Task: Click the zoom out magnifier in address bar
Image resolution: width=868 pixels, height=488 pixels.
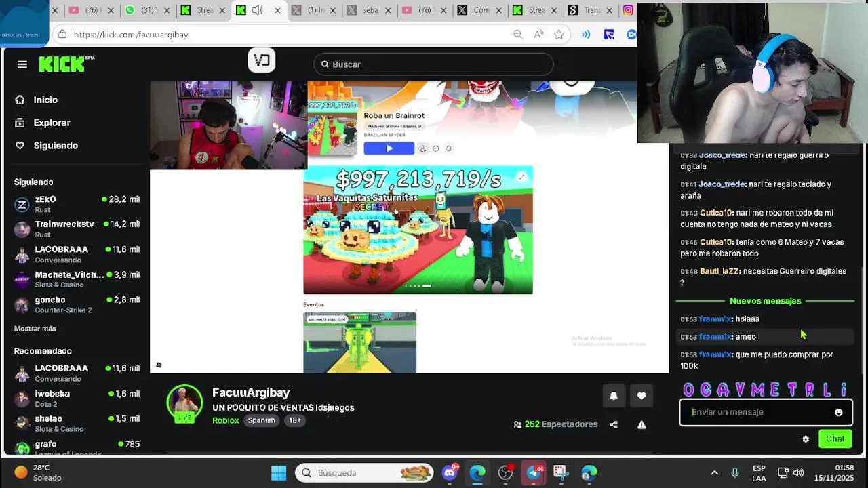Action: click(517, 35)
